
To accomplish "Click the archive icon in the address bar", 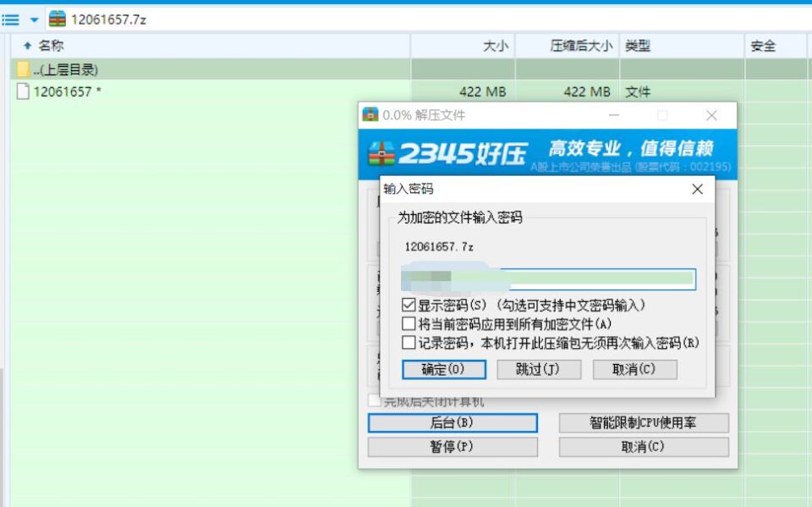I will point(56,18).
